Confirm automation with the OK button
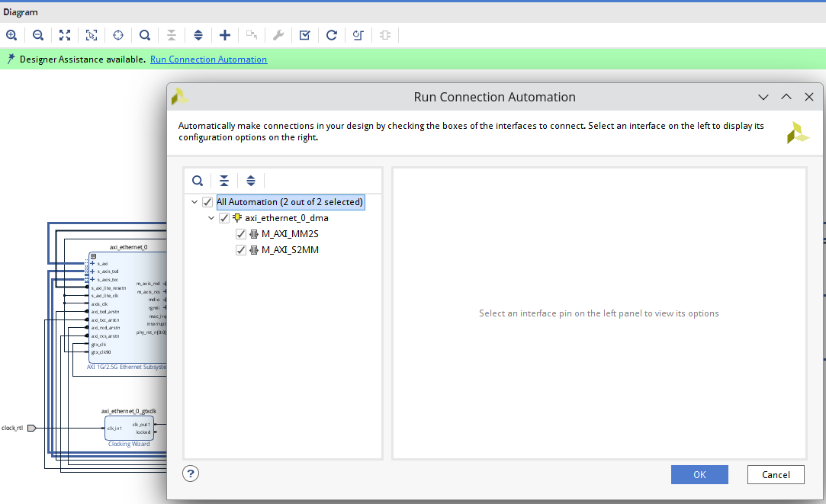The image size is (826, 504). pyautogui.click(x=699, y=474)
